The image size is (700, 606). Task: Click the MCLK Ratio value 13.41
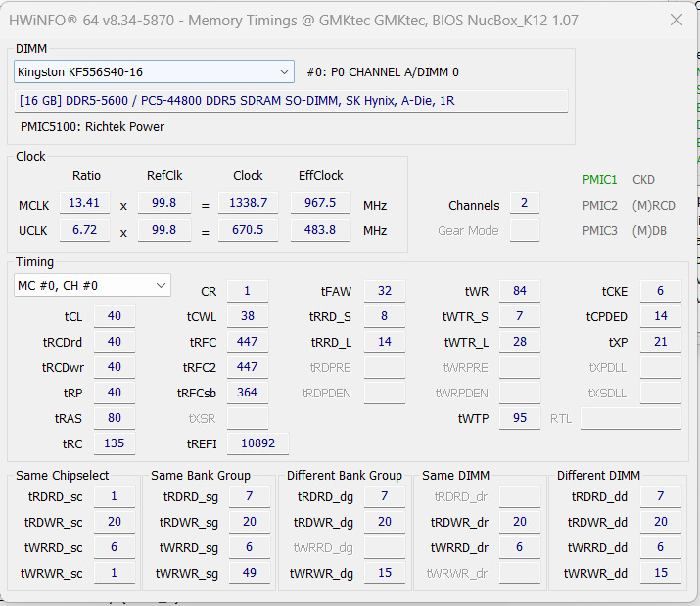point(84,203)
